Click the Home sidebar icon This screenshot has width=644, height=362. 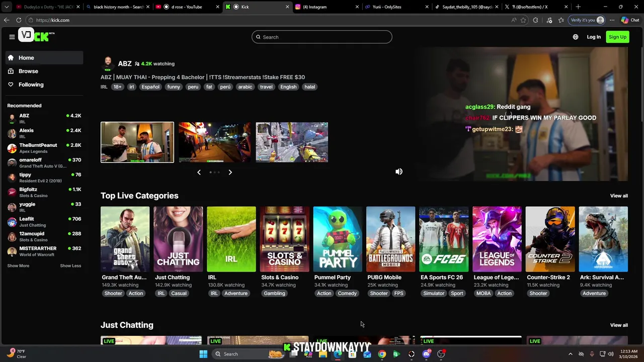[11, 58]
